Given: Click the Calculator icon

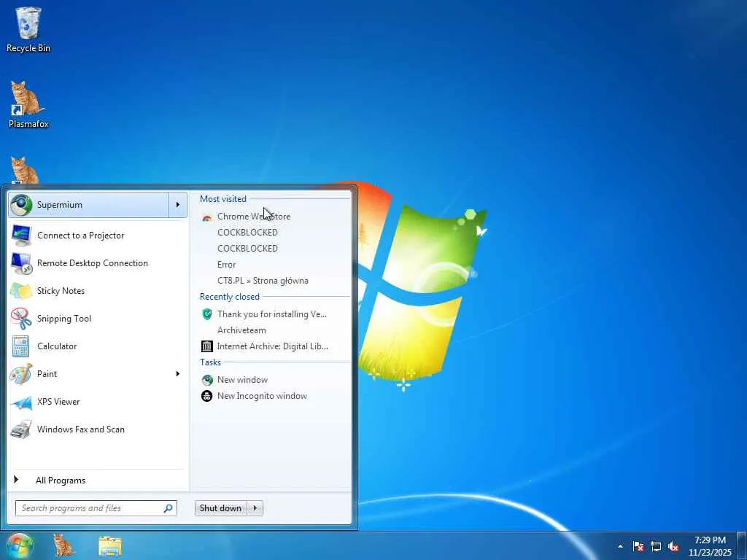Looking at the screenshot, I should point(21,346).
